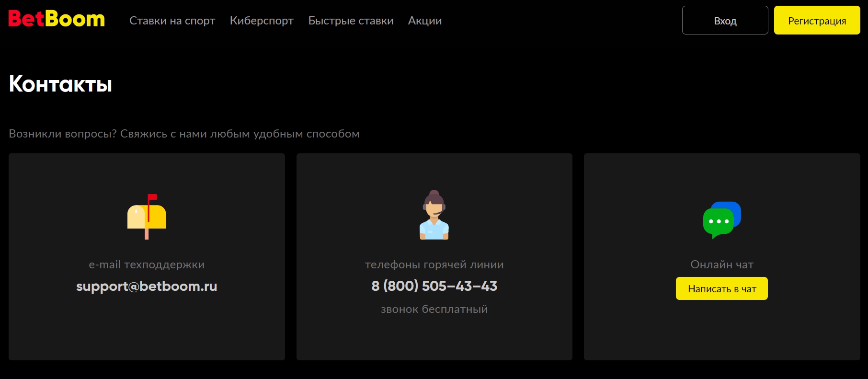Viewport: 868px width, 379px height.
Task: Click support@betboom.ru email link
Action: 147,286
